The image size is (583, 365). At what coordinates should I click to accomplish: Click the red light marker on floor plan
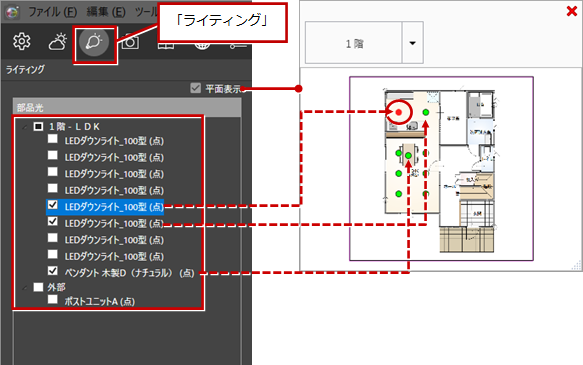click(x=399, y=112)
